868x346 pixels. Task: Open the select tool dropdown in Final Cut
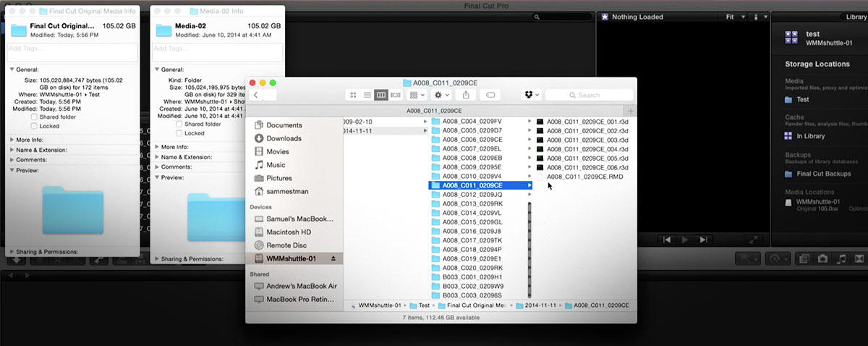[746, 258]
